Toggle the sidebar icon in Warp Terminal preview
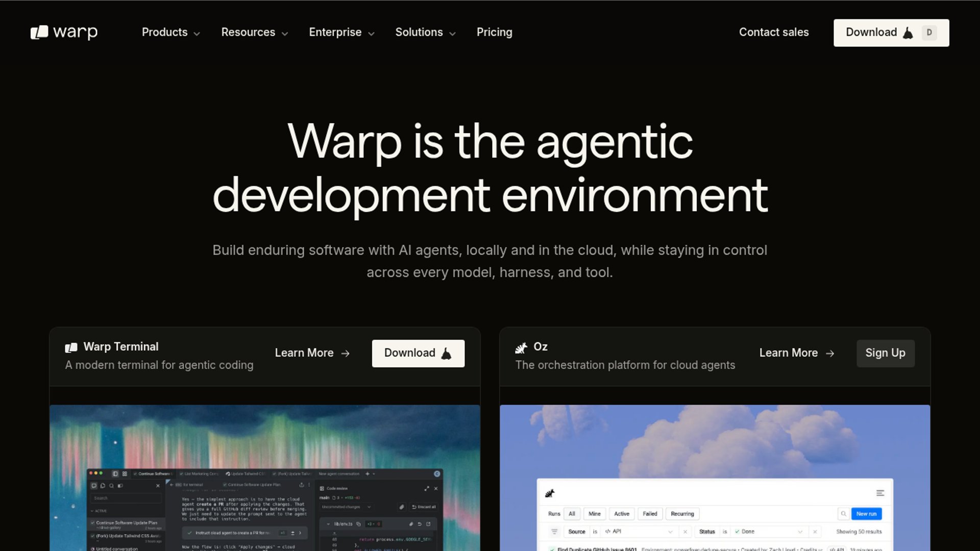Viewport: 980px width, 551px height. click(115, 473)
